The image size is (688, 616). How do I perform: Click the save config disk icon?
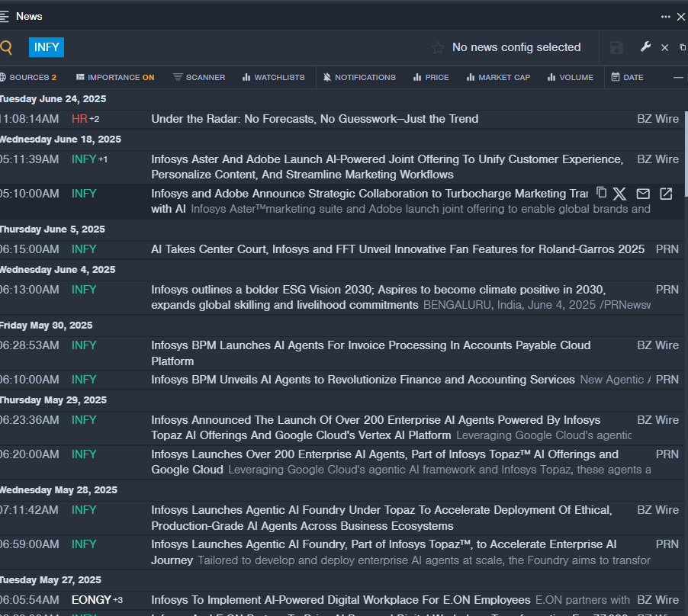[x=616, y=47]
